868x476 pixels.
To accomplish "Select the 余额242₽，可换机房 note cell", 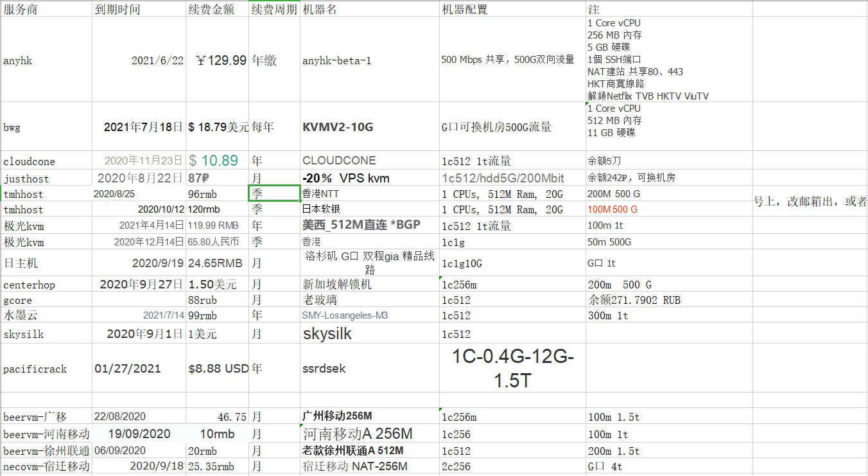I will tap(669, 178).
